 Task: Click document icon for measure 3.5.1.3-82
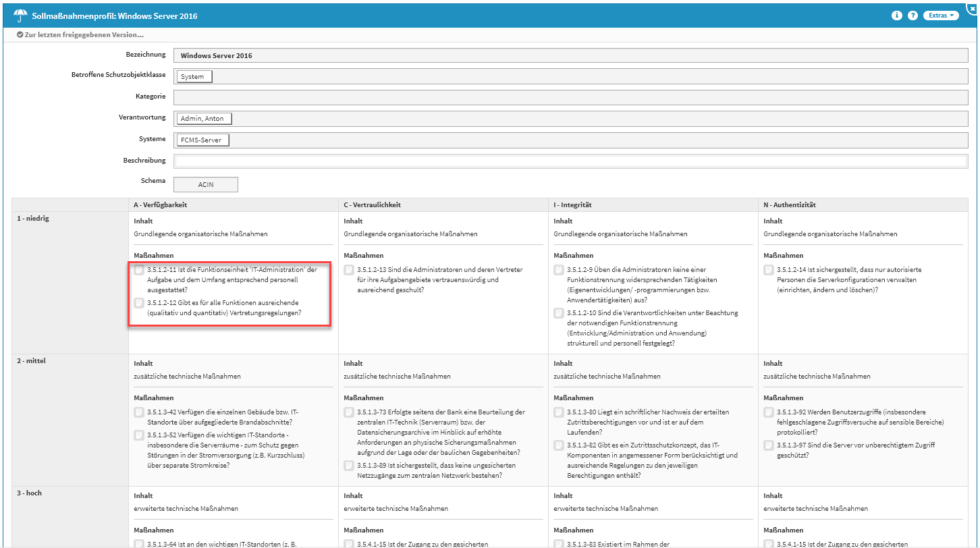[558, 445]
